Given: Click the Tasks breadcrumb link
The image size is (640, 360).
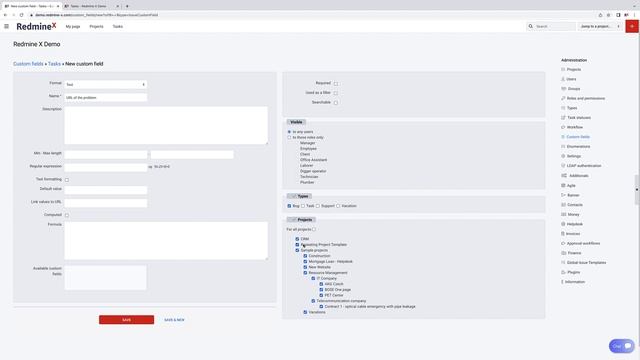Looking at the screenshot, I should tap(54, 64).
